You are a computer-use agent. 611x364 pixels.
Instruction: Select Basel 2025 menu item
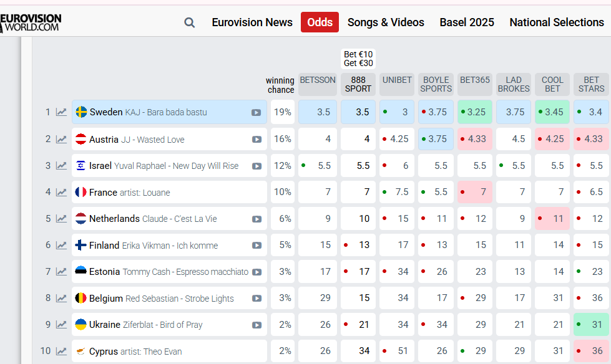pyautogui.click(x=467, y=22)
